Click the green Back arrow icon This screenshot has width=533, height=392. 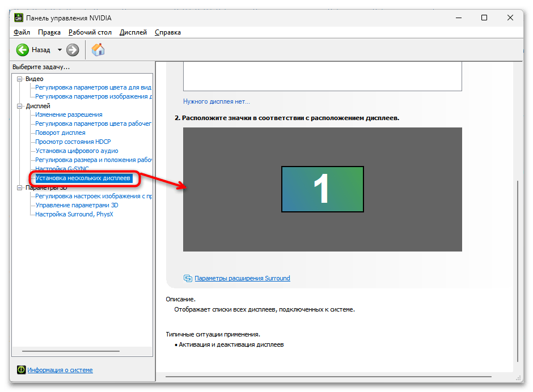tap(23, 50)
